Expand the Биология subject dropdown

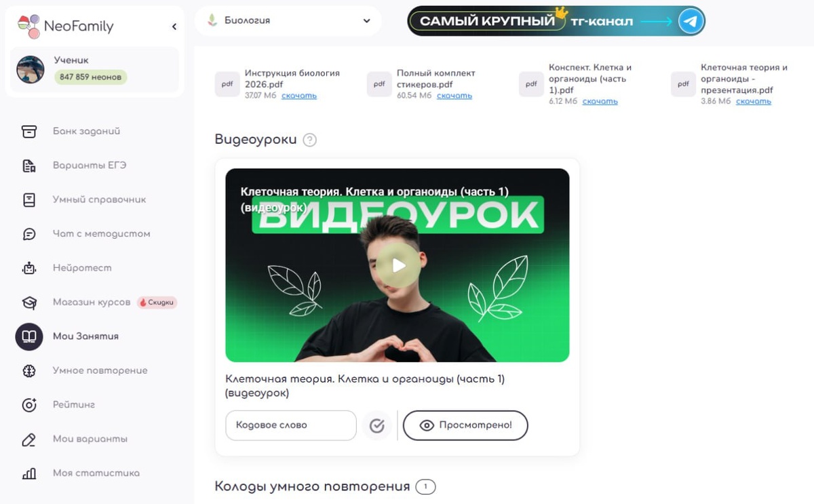(288, 20)
